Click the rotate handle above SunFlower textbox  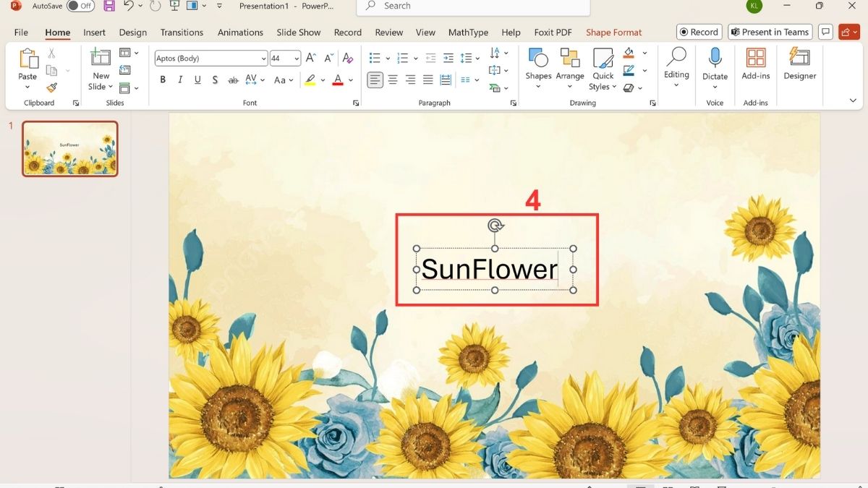[x=495, y=226]
